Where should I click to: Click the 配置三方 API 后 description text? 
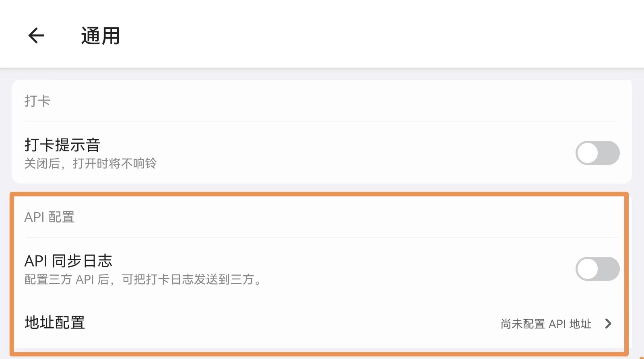(x=143, y=280)
